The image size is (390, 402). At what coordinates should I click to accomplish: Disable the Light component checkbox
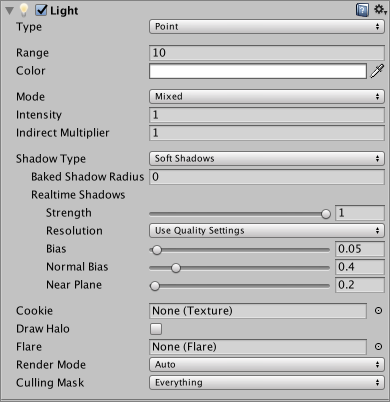coord(41,10)
